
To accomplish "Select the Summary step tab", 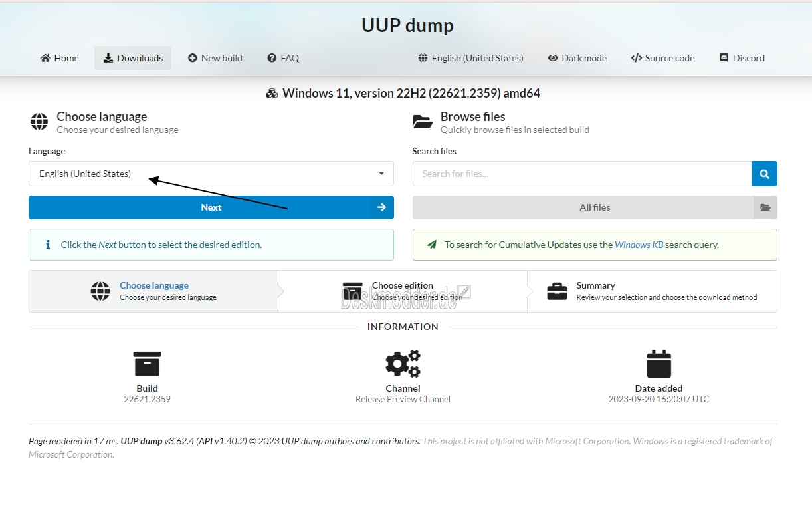I will tap(652, 291).
